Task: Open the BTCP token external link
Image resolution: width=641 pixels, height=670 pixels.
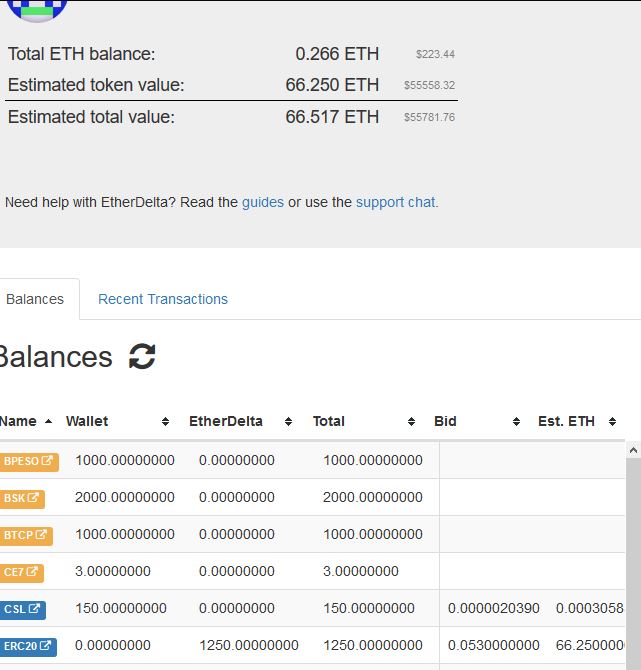Action: pyautogui.click(x=25, y=535)
